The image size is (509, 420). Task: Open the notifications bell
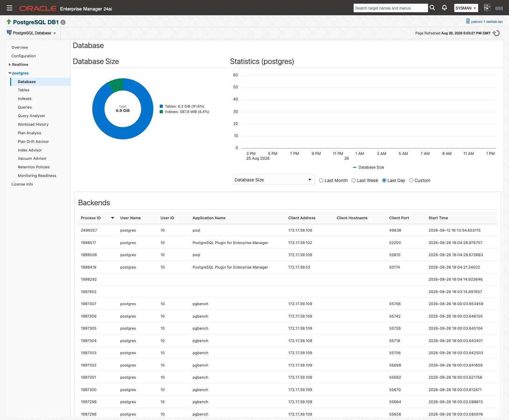444,8
